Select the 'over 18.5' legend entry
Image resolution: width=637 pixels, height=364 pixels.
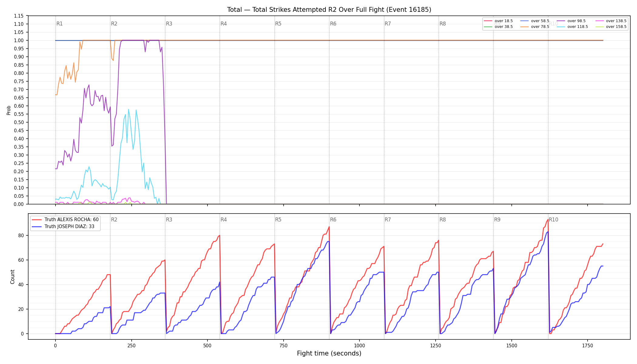498,21
